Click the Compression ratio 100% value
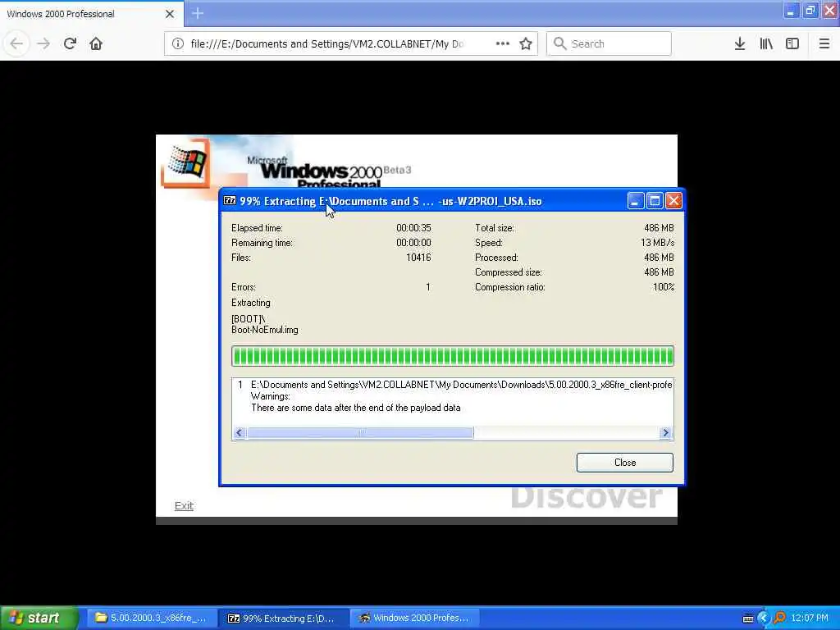This screenshot has height=630, width=840. pos(663,287)
